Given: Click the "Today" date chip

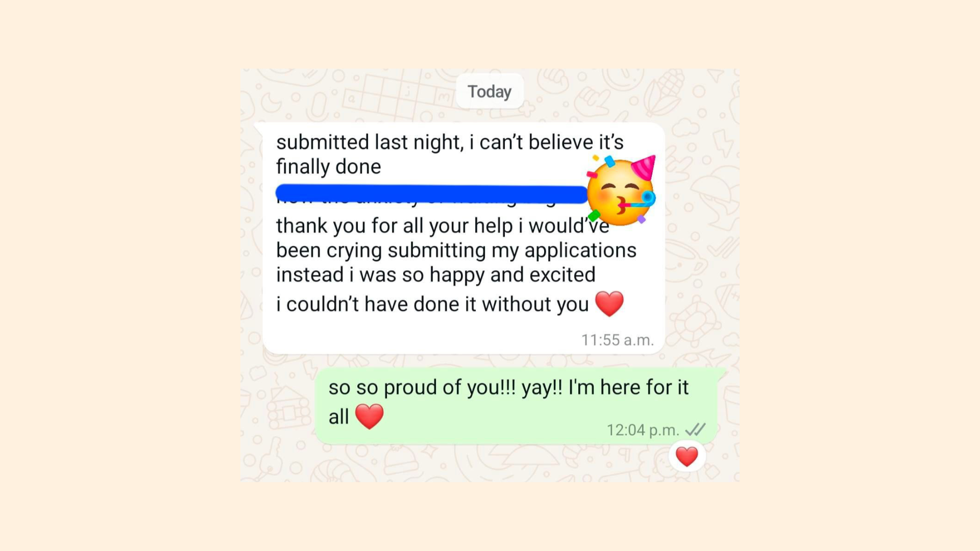Looking at the screenshot, I should click(489, 91).
